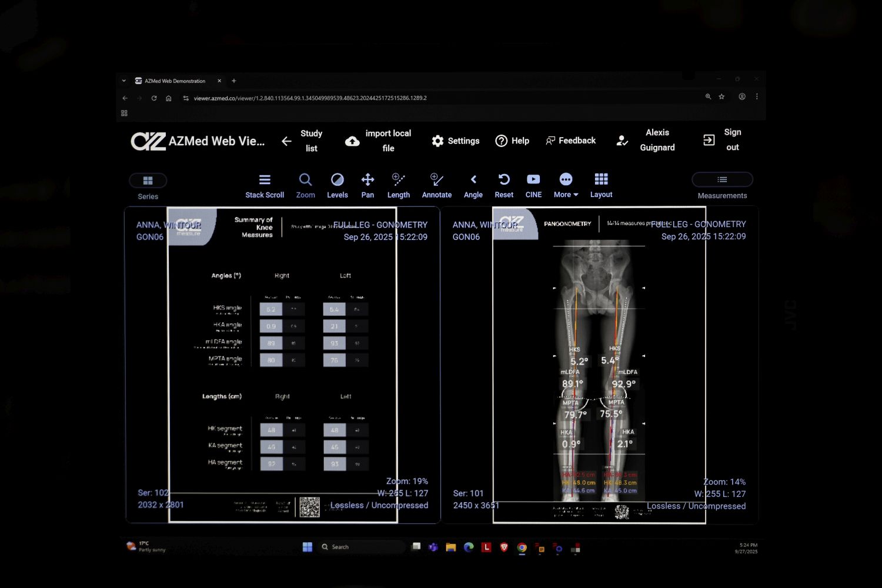Select the Stack Scroll tool
The width and height of the screenshot is (882, 588).
coord(265,185)
